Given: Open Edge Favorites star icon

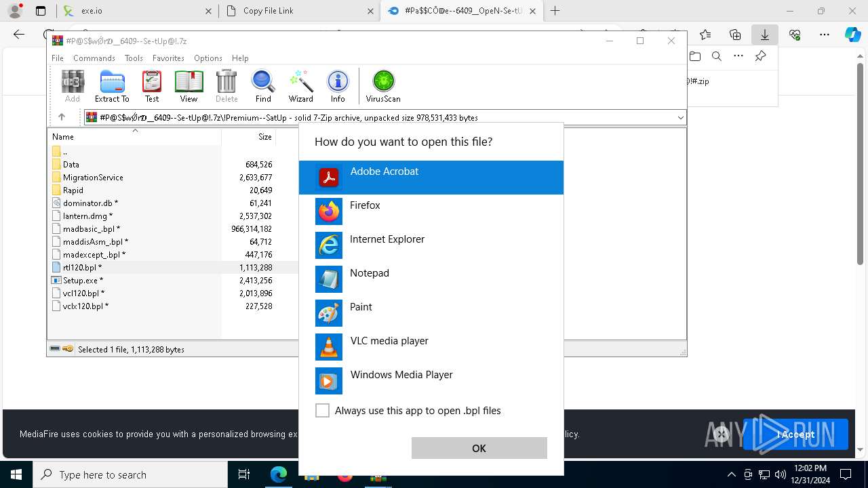Looking at the screenshot, I should point(705,35).
